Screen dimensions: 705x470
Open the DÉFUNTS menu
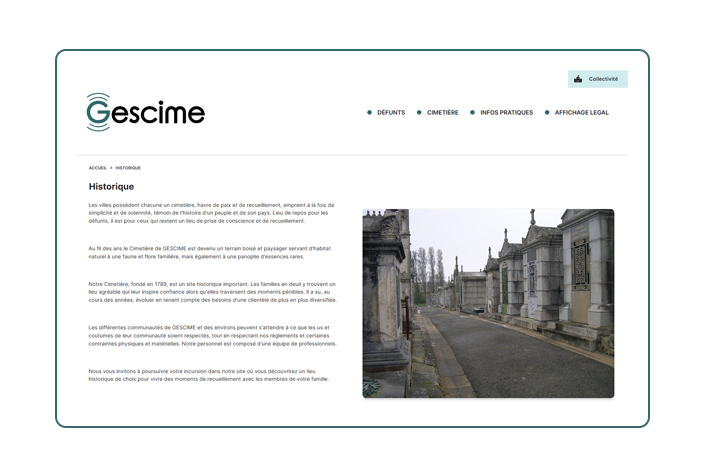(391, 113)
